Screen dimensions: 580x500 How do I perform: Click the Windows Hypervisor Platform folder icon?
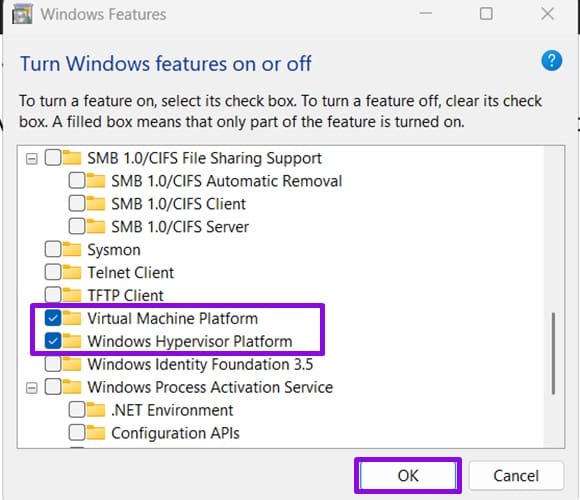click(72, 341)
